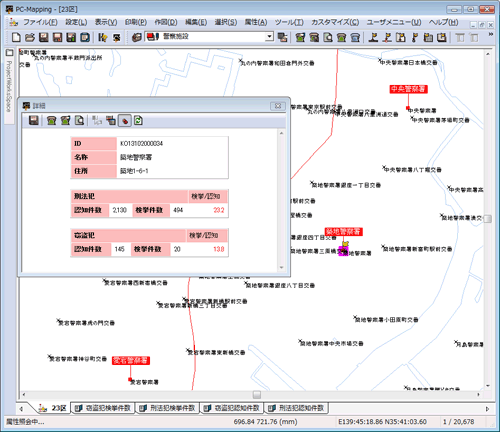Click the green telephone icon in detail window

pos(52,120)
